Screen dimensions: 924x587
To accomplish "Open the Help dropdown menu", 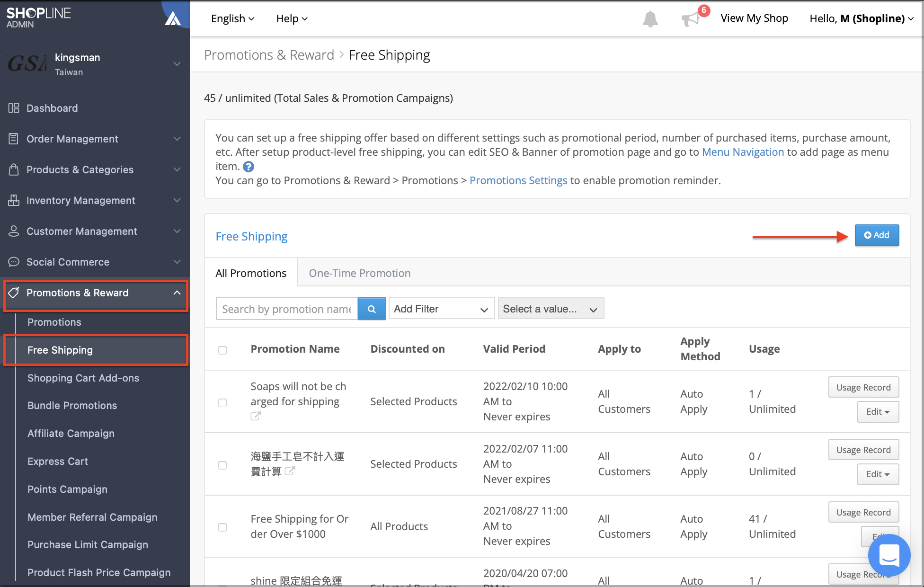I will (x=292, y=18).
